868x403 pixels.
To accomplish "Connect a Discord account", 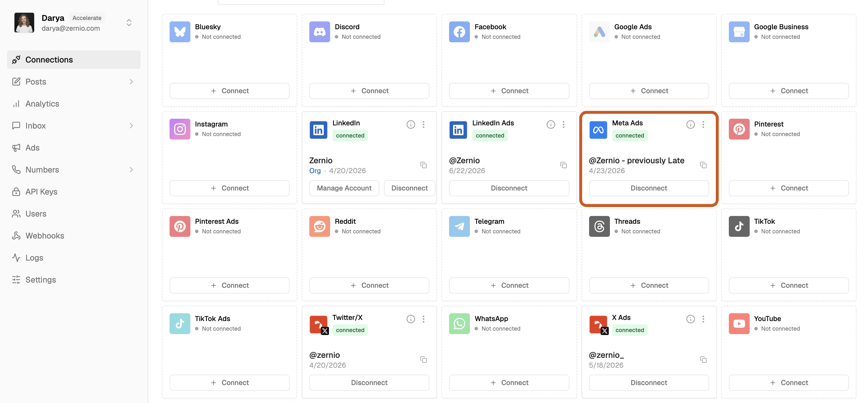I will click(369, 91).
